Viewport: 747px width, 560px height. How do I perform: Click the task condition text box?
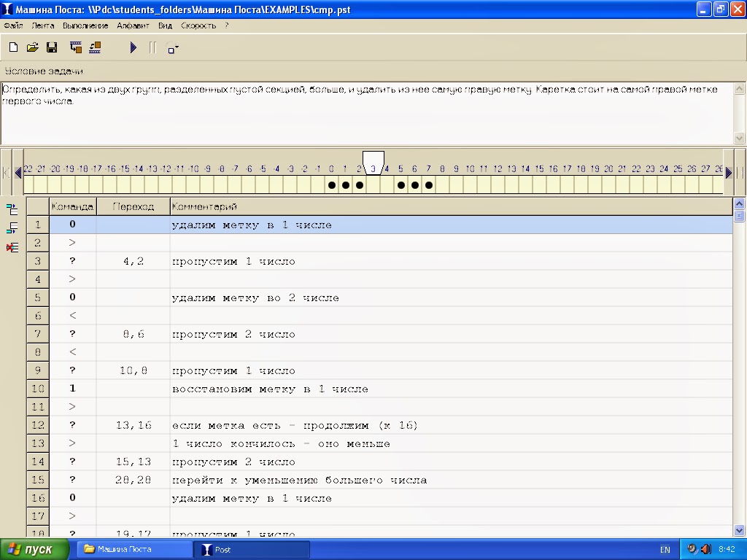[367, 113]
